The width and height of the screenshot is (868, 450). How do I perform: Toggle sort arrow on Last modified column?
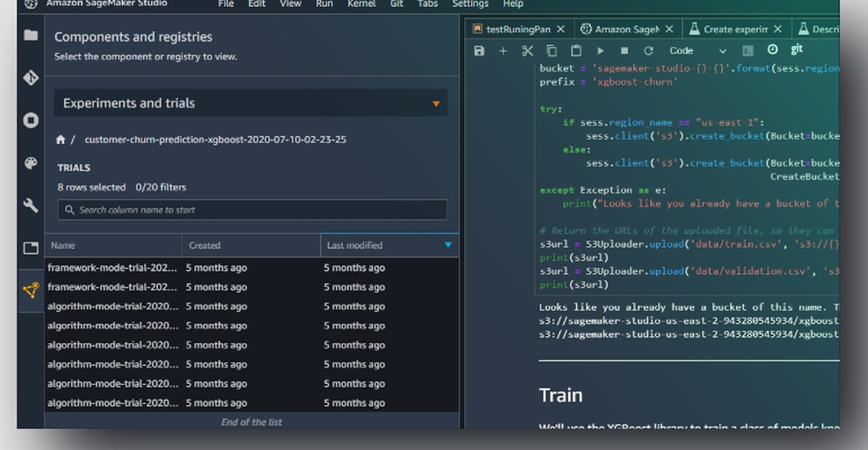pos(447,245)
